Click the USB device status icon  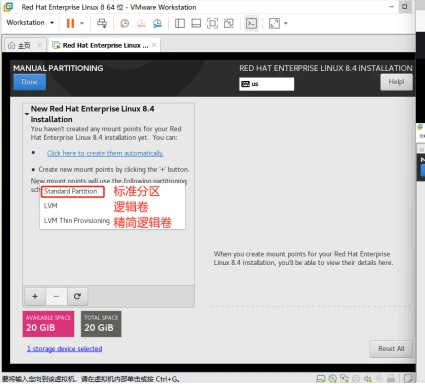[391, 379]
